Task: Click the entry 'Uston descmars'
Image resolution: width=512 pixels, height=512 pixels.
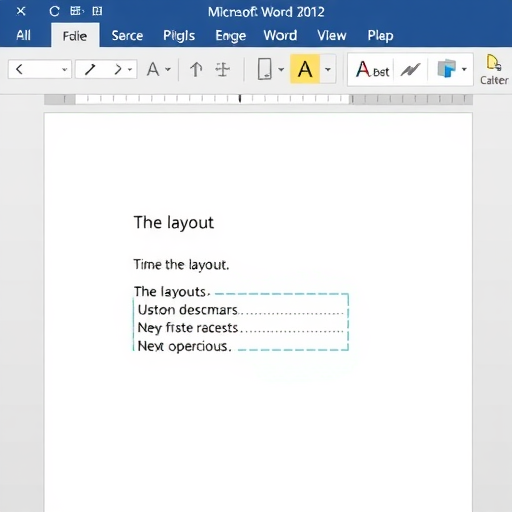Action: [188, 310]
